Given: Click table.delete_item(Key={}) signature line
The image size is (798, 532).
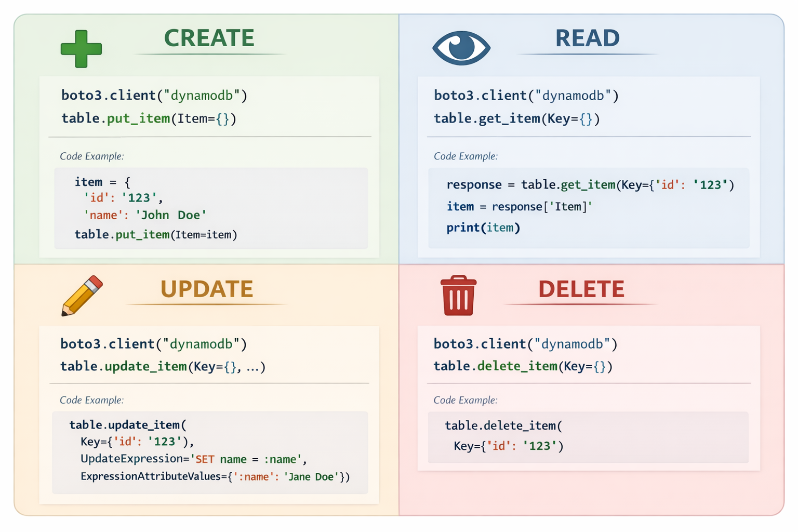Looking at the screenshot, I should (x=523, y=366).
